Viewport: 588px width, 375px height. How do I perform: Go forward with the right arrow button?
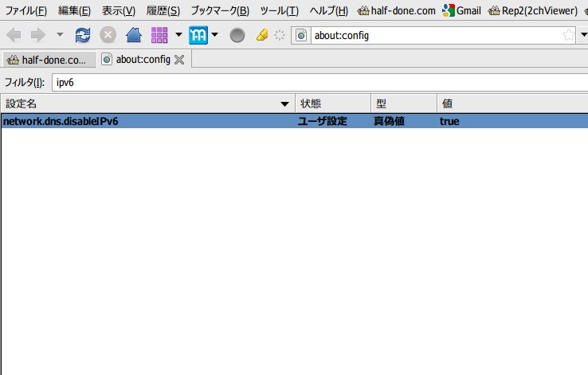(38, 35)
